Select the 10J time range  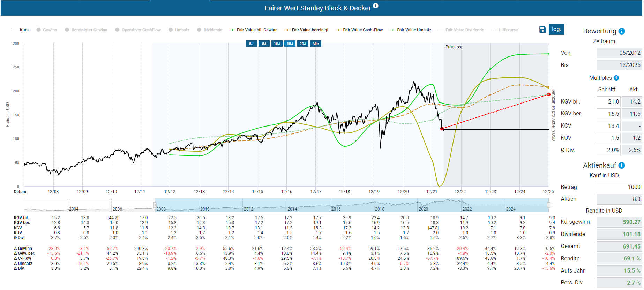[277, 44]
